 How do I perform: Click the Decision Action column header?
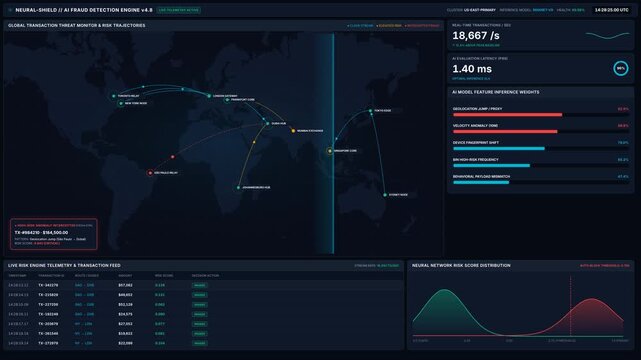click(x=205, y=276)
